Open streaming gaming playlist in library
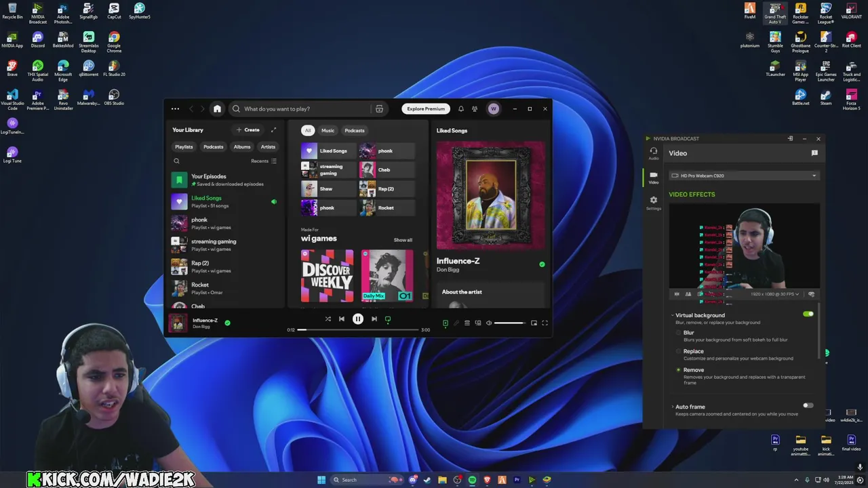868x488 pixels. [x=226, y=245]
